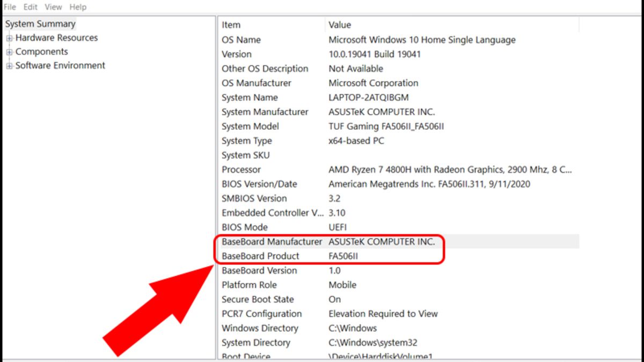Viewport: 644px width, 362px height.
Task: Select the System Model row
Action: 399,127
